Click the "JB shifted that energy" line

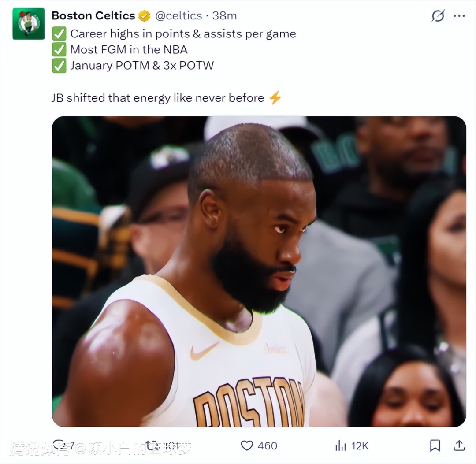pyautogui.click(x=158, y=98)
